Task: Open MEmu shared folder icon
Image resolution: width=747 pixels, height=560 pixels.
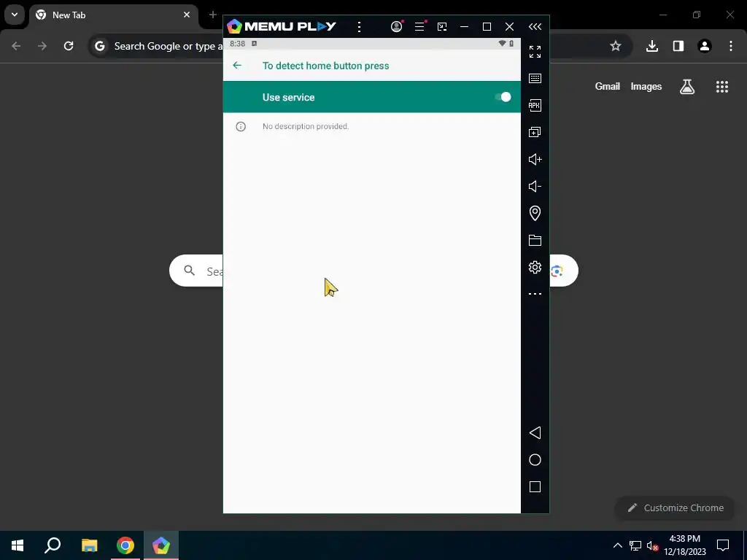Action: pyautogui.click(x=535, y=240)
